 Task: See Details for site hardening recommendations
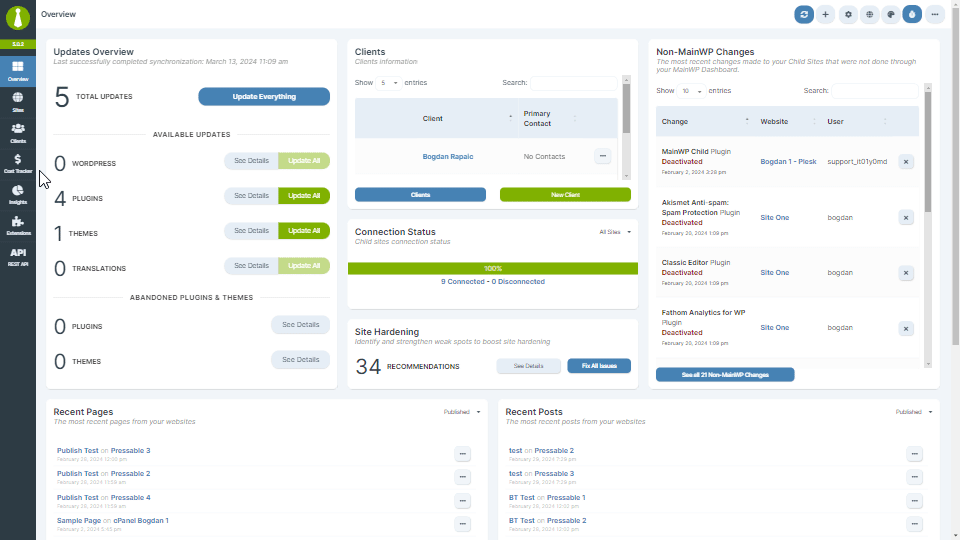pos(528,366)
